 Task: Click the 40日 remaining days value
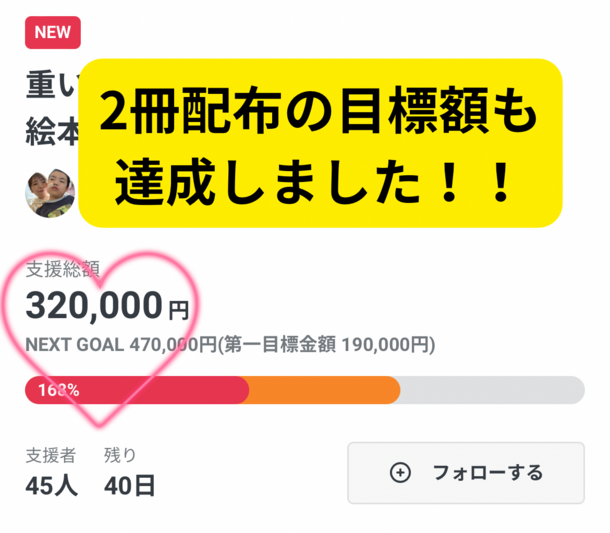pos(130,487)
